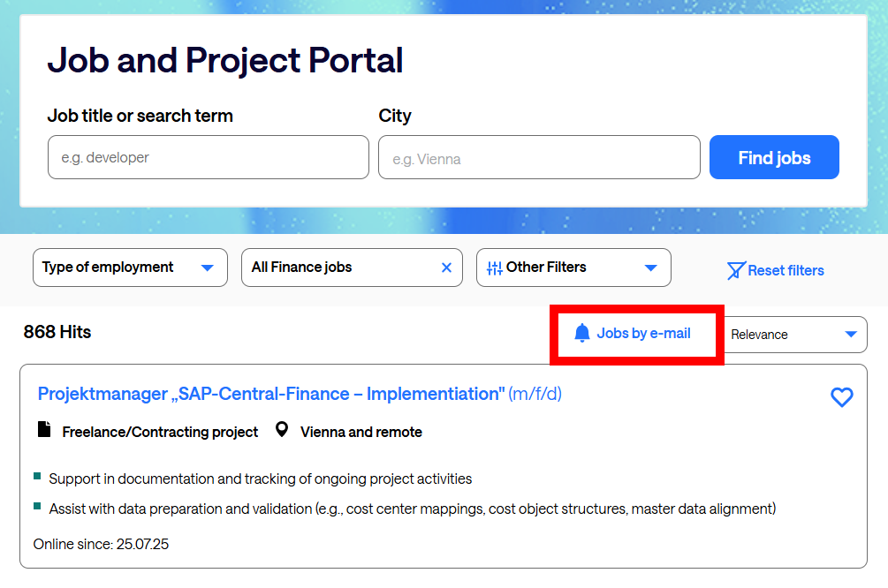
Task: Click the sliders icon in Other Filters
Action: point(495,268)
